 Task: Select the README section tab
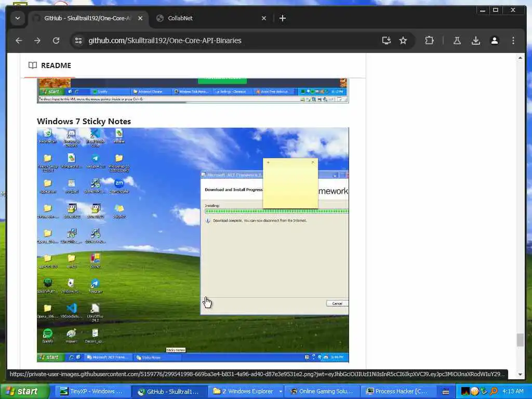[50, 65]
